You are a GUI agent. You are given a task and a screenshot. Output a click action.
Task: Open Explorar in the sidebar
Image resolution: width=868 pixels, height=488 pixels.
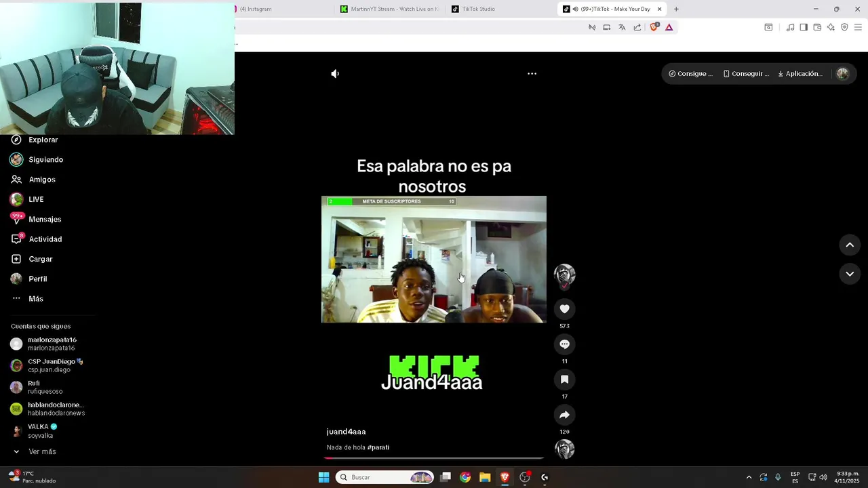tap(35, 140)
